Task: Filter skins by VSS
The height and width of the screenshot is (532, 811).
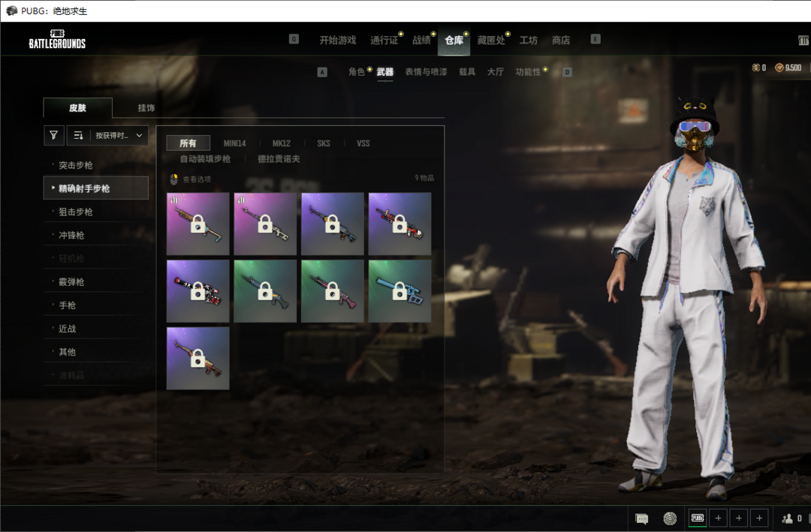Action: pyautogui.click(x=363, y=143)
